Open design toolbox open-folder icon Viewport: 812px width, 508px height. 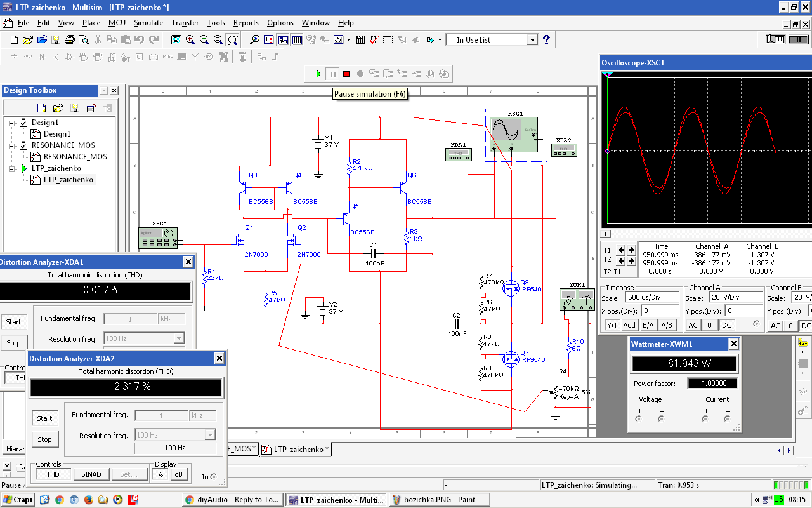(x=58, y=107)
